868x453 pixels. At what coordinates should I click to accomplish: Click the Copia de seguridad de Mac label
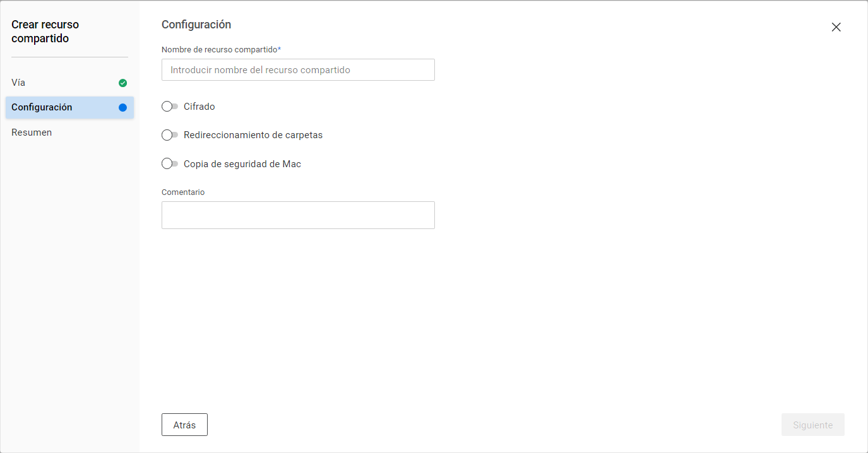point(242,164)
